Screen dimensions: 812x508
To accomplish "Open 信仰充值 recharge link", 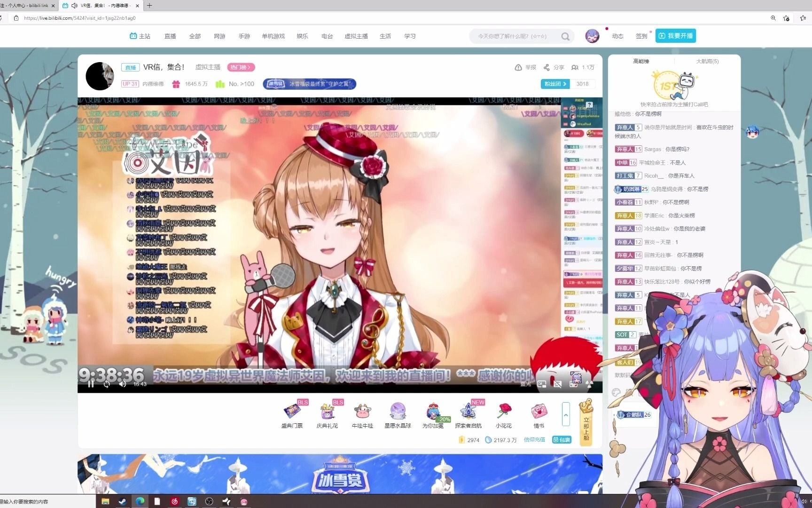I will click(x=534, y=439).
